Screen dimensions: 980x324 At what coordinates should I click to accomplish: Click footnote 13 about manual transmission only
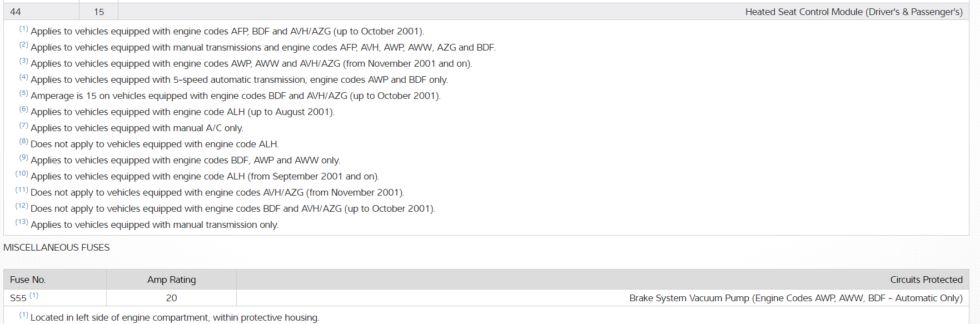point(155,225)
